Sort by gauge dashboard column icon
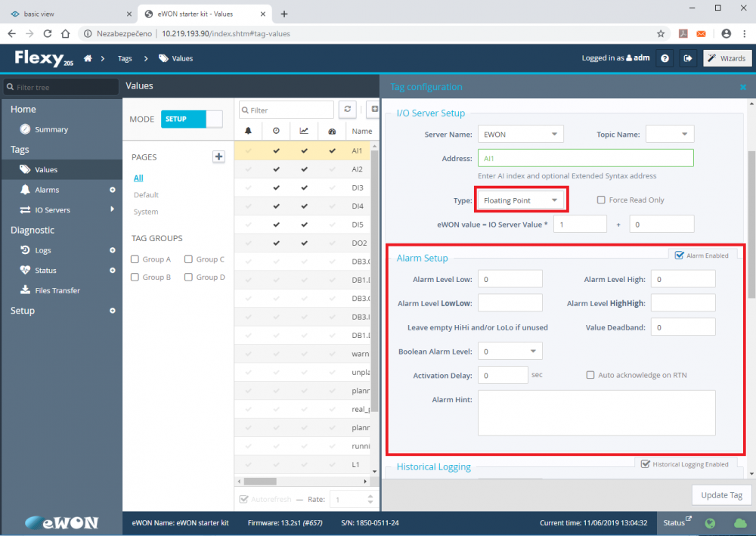 (332, 131)
